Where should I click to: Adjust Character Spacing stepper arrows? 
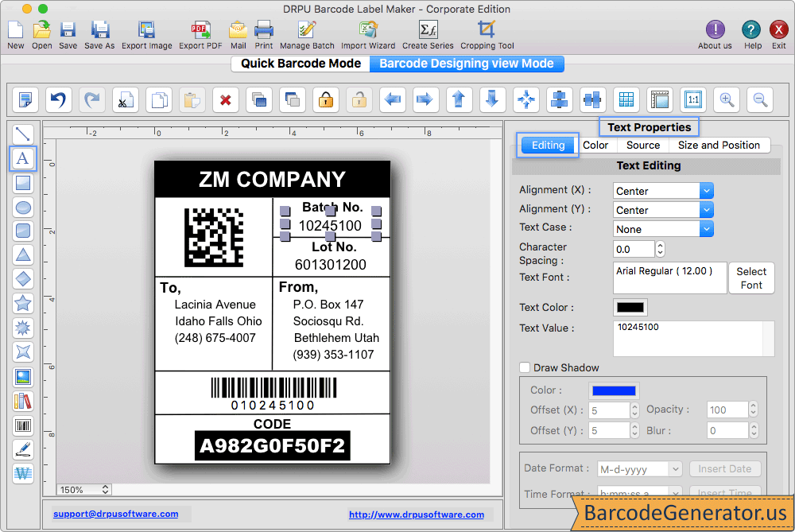pos(660,249)
